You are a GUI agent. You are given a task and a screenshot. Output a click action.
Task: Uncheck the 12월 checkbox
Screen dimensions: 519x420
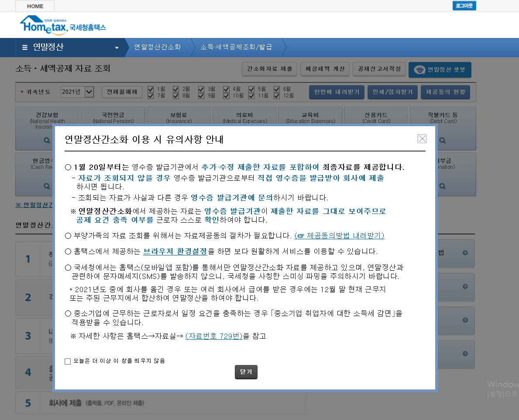[277, 96]
